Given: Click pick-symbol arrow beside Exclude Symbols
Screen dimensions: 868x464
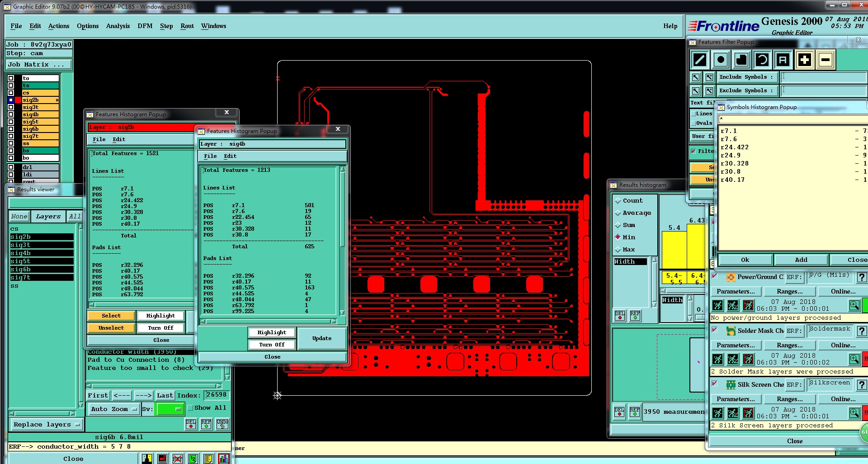Looking at the screenshot, I should [696, 91].
